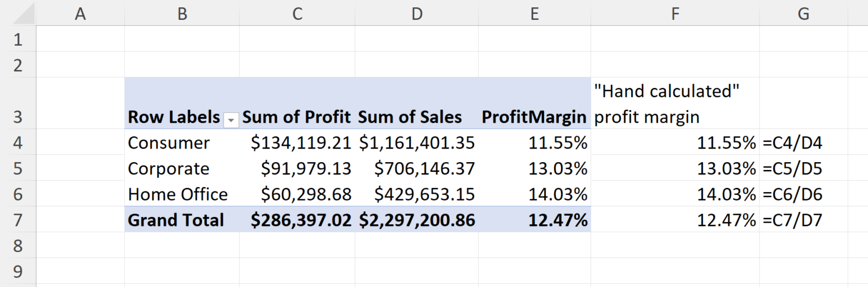This screenshot has width=868, height=287.
Task: Select the Corporate row label cell
Action: (168, 168)
